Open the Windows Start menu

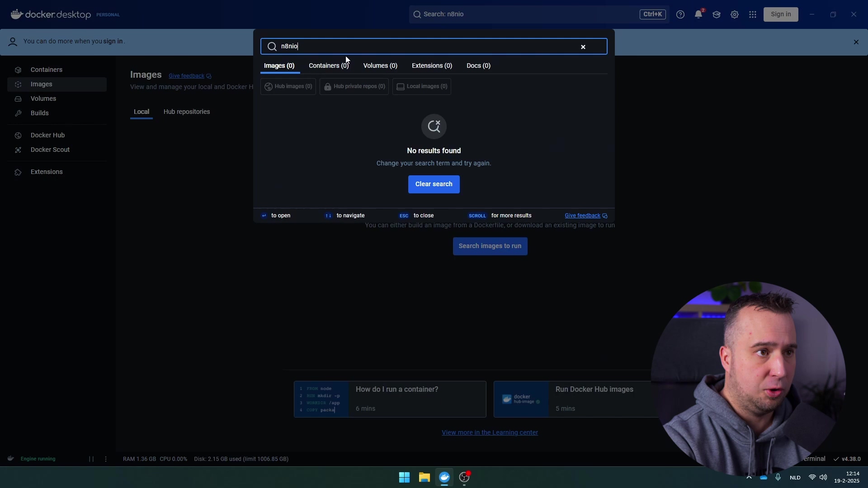pyautogui.click(x=404, y=477)
